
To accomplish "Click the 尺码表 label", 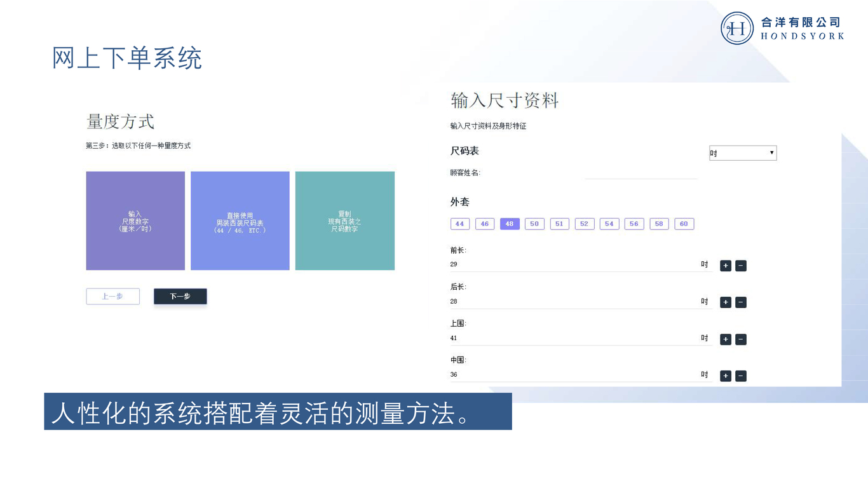I will pyautogui.click(x=465, y=151).
